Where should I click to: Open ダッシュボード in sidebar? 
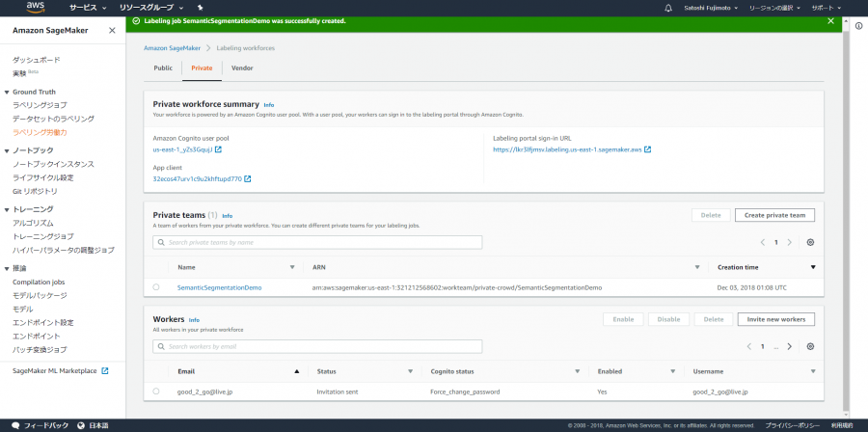(36, 60)
